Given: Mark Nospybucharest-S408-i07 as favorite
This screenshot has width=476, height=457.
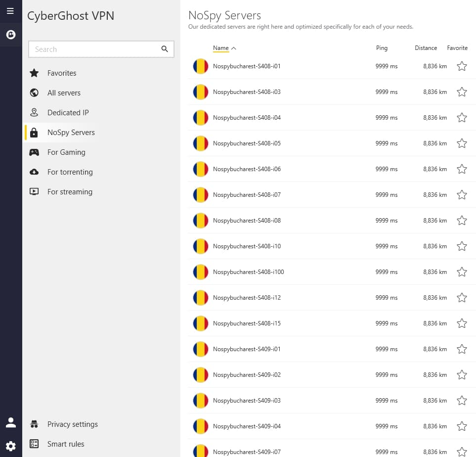Looking at the screenshot, I should tap(462, 194).
